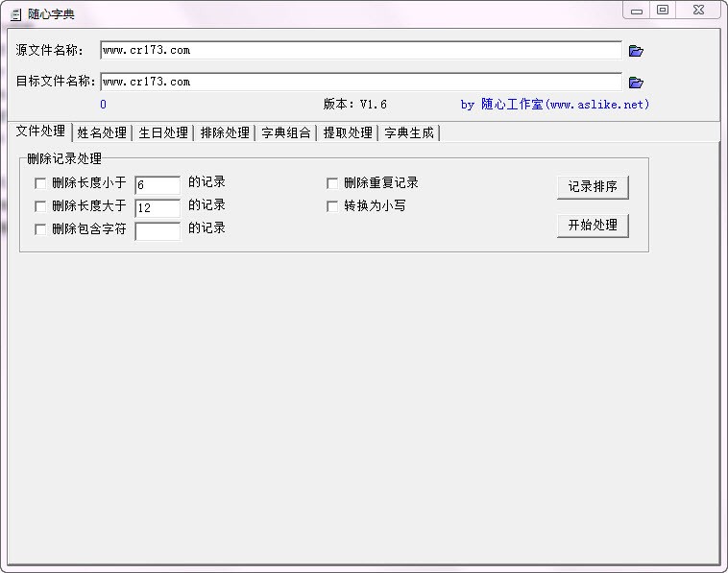Switch to the 姓名处理 tab
The image size is (728, 573).
click(x=102, y=132)
